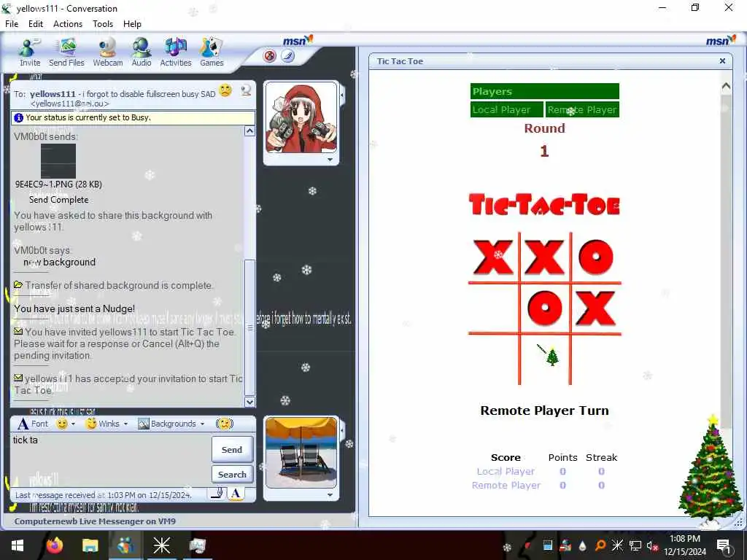Image resolution: width=747 pixels, height=560 pixels.
Task: Open the Tools menu
Action: tap(103, 24)
